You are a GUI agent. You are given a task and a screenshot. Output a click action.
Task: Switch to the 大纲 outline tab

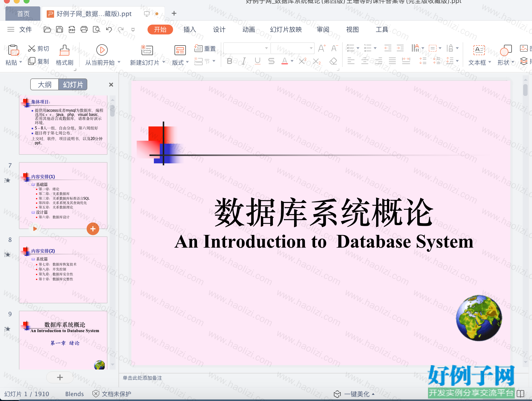44,85
